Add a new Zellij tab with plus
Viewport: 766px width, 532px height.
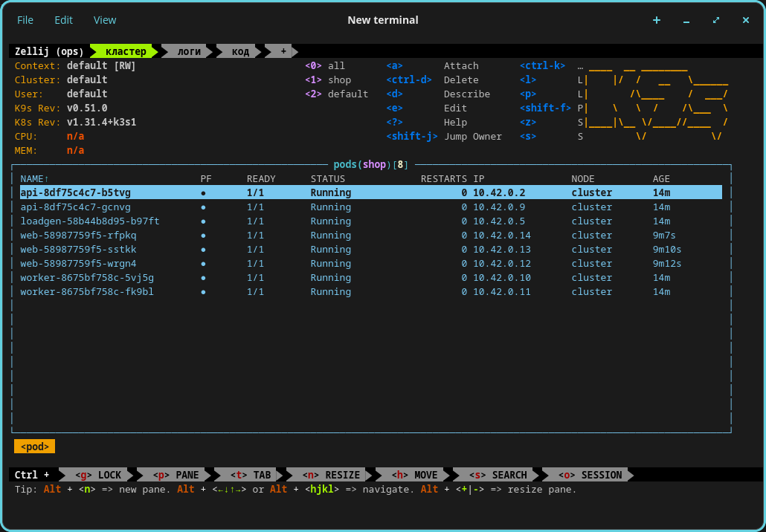click(x=283, y=51)
